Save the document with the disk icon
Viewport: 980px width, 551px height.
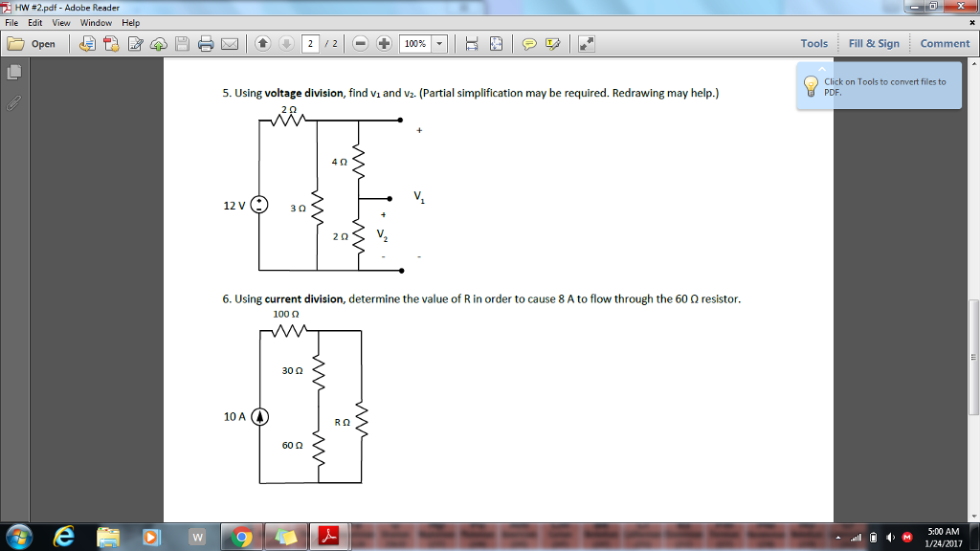182,43
